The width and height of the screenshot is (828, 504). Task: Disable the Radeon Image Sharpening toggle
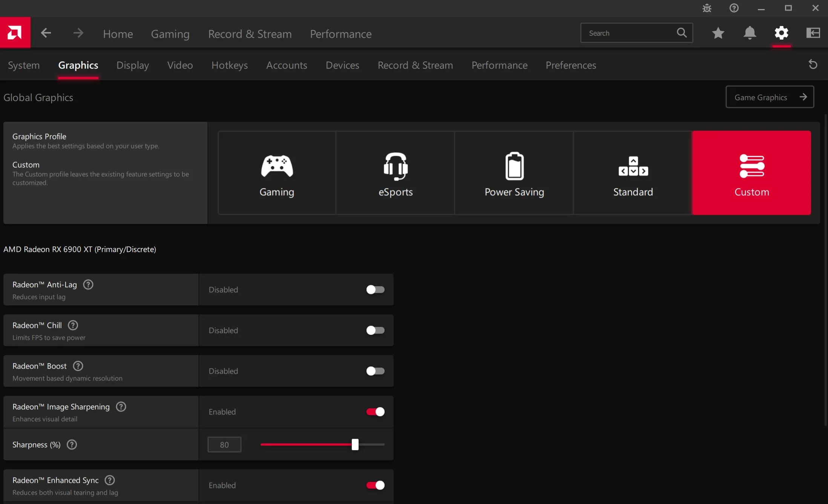click(x=375, y=412)
